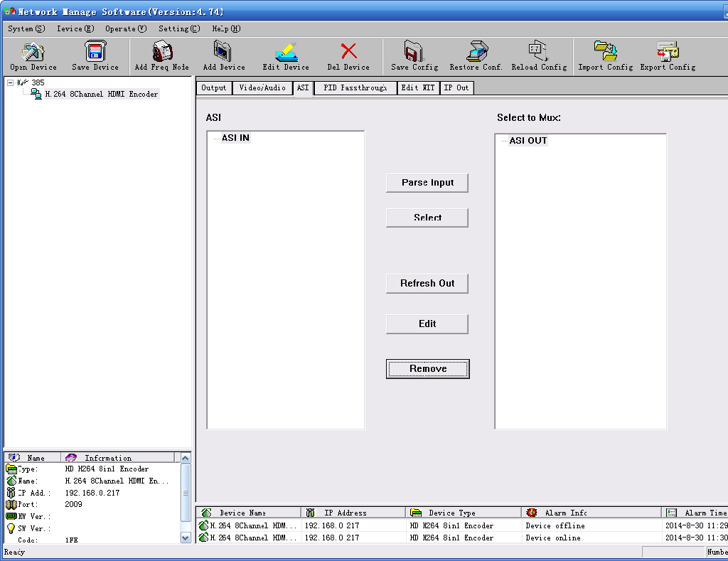
Task: Open the Operate(V) menu
Action: [126, 28]
